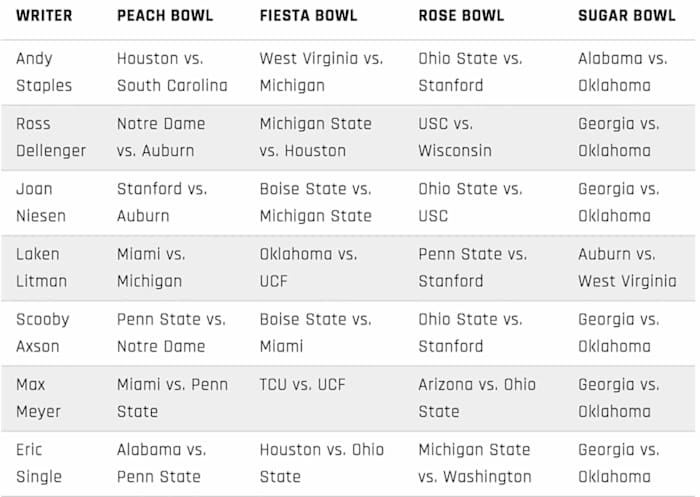This screenshot has height=497, width=700.
Task: Click the PEACH BOWL column header
Action: pos(165,16)
